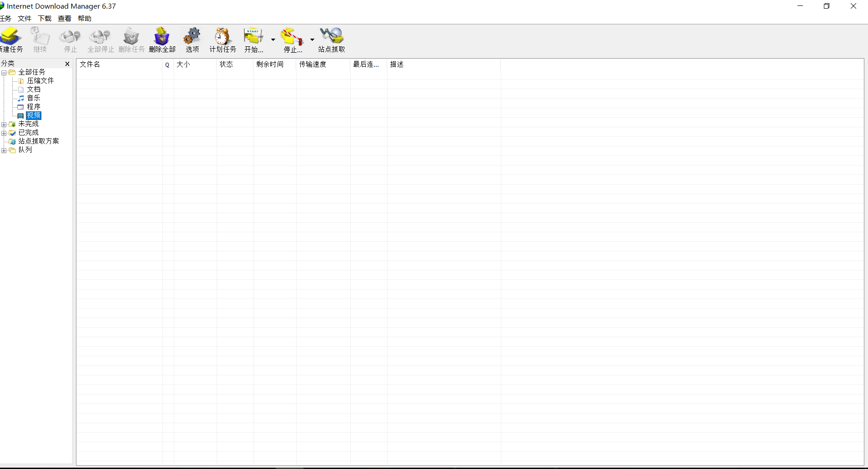The height and width of the screenshot is (469, 868).
Task: Collapse the 全部任务 tree node
Action: (x=4, y=73)
